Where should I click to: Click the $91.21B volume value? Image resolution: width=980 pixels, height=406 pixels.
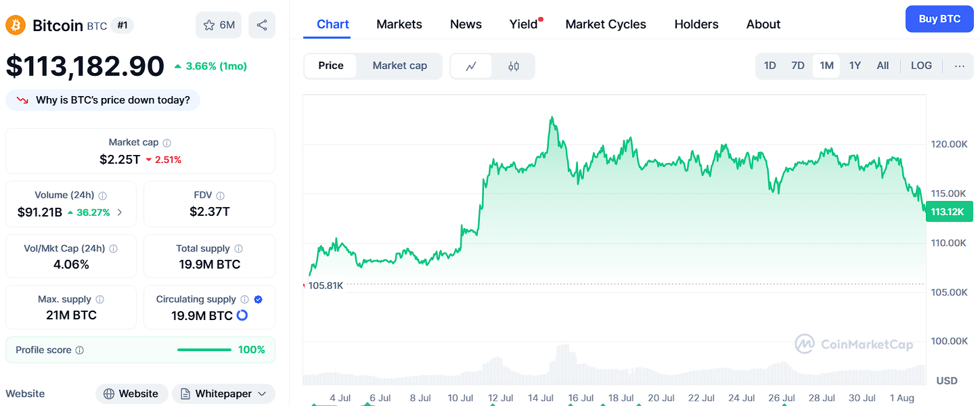click(40, 212)
